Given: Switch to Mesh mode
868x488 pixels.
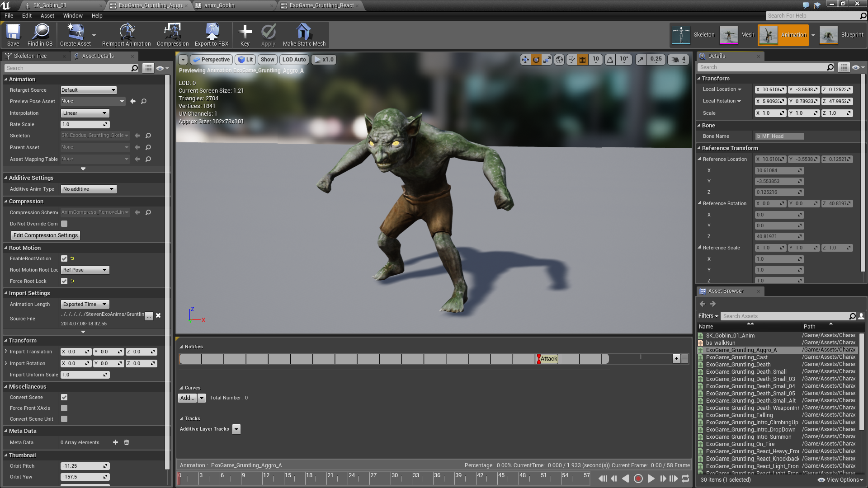Looking at the screenshot, I should (737, 35).
